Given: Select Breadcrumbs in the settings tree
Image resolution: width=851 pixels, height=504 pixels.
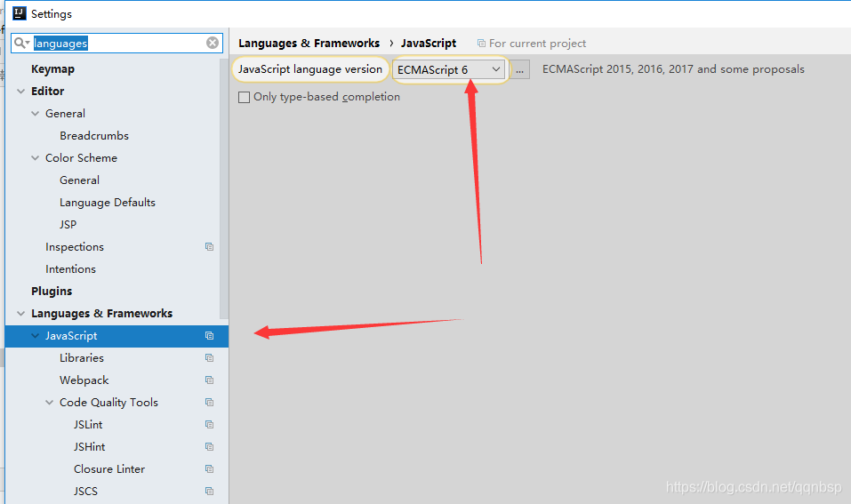Looking at the screenshot, I should pos(94,136).
